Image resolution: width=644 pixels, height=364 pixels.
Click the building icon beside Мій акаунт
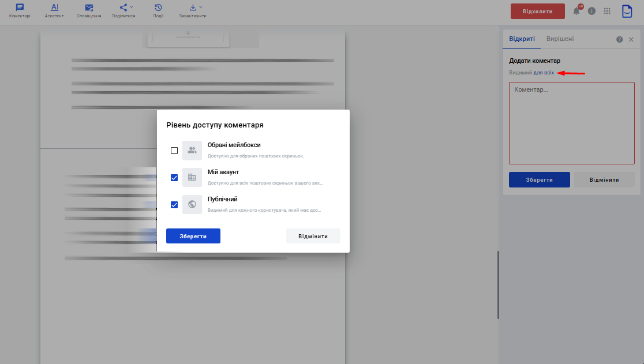point(192,178)
